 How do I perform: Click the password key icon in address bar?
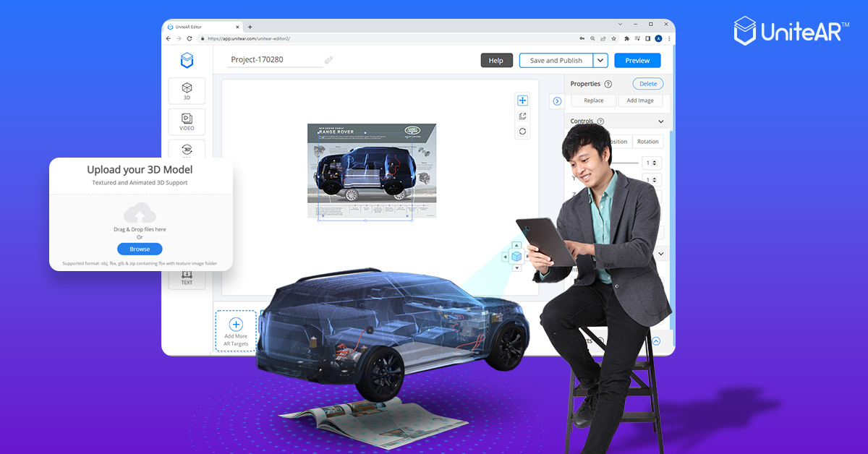[582, 38]
